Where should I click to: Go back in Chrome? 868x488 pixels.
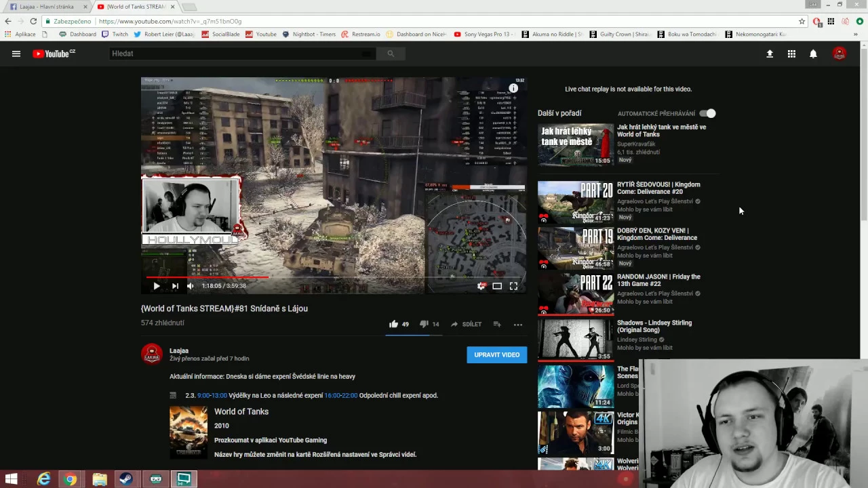point(8,21)
